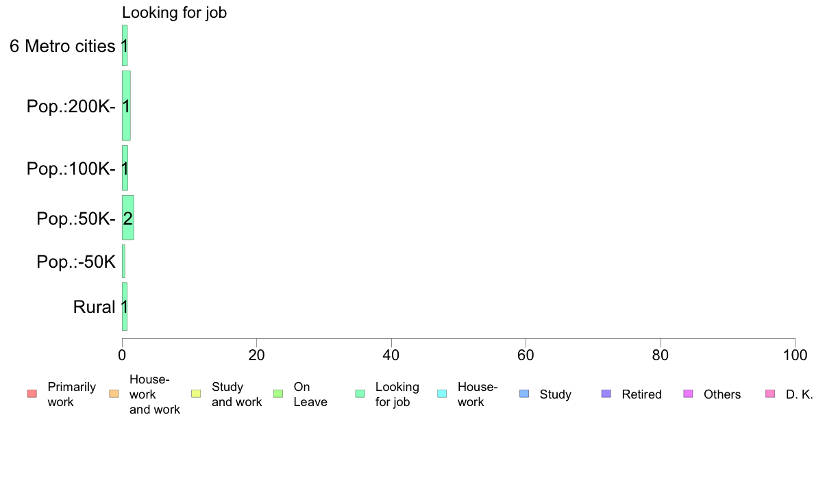Click the D. K. pink legend swatch
The width and height of the screenshot is (814, 504).
coord(770,394)
